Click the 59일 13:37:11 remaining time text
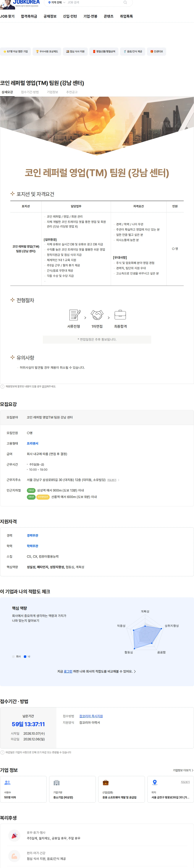 pyautogui.click(x=28, y=724)
